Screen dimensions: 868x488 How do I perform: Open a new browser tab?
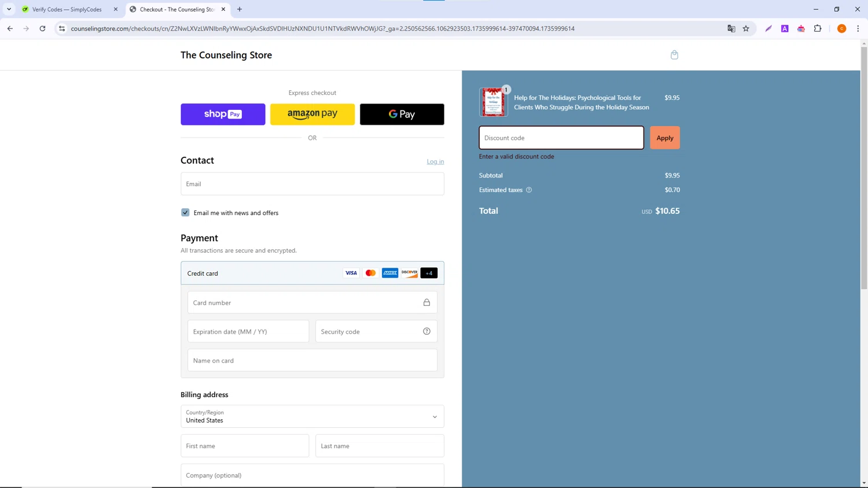240,9
